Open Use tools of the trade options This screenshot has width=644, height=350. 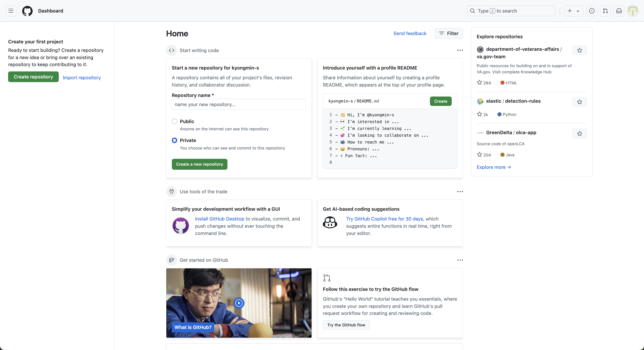click(460, 191)
